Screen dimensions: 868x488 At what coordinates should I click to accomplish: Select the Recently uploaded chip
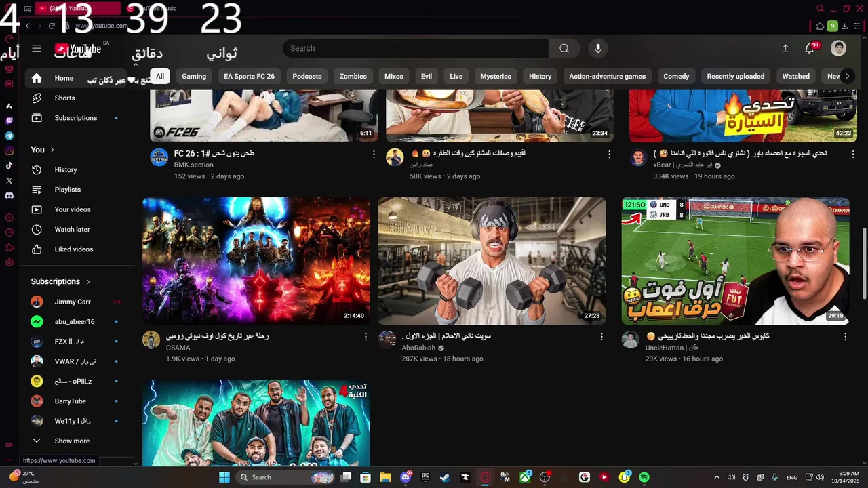pyautogui.click(x=736, y=76)
